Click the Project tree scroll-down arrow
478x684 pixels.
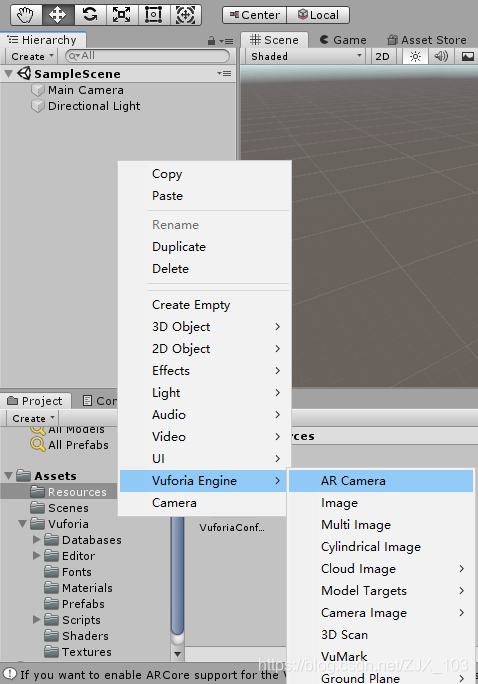point(178,654)
